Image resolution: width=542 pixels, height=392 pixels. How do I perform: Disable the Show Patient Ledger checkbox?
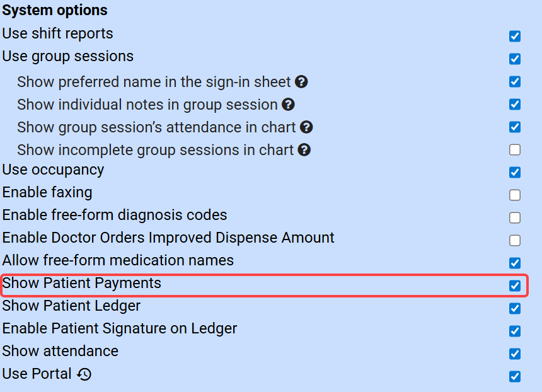[x=515, y=308]
